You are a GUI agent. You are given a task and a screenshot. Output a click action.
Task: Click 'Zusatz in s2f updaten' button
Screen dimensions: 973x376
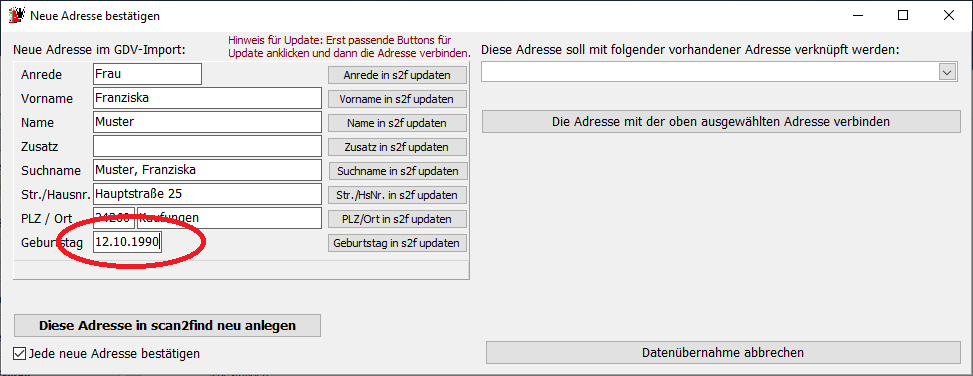coord(397,147)
